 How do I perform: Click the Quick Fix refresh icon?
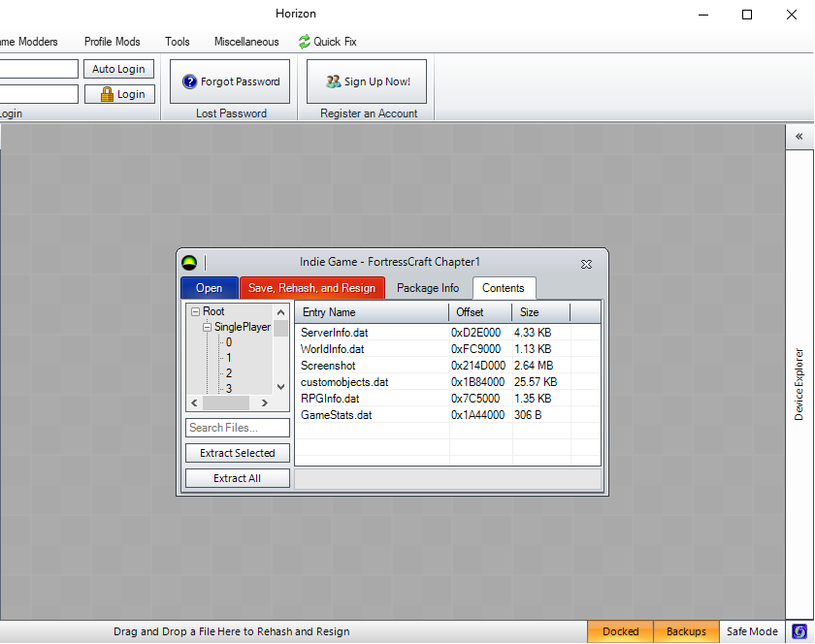[305, 42]
